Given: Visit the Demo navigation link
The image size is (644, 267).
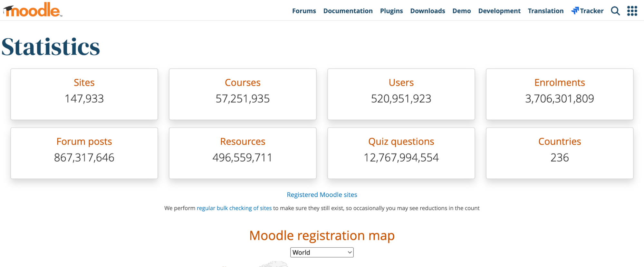Looking at the screenshot, I should 462,11.
